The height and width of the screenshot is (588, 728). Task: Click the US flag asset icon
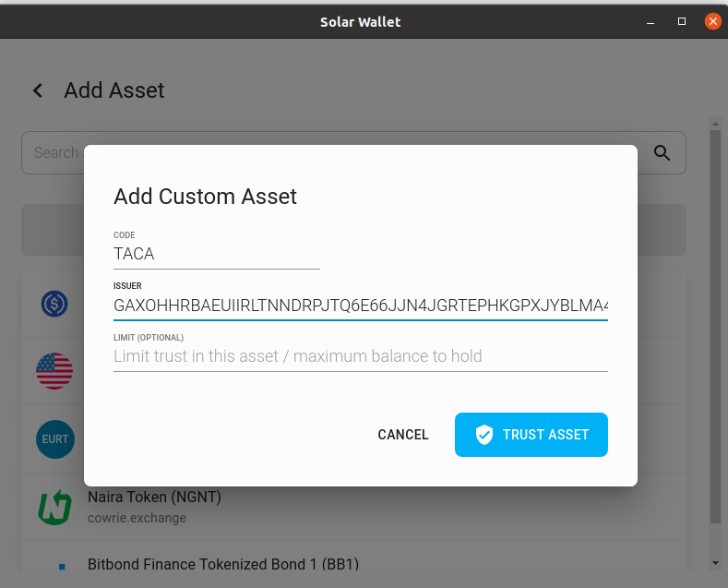54,371
